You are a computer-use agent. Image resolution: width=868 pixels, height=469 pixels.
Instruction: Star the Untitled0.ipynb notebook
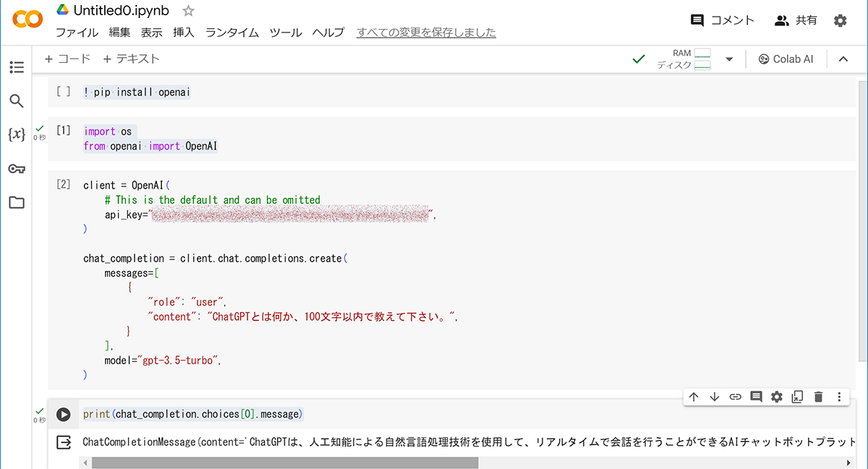(x=188, y=11)
